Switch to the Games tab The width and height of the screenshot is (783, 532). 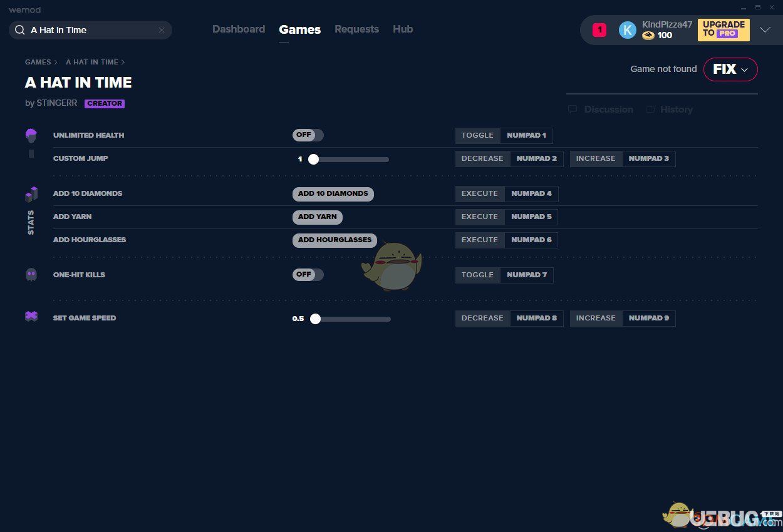(x=300, y=29)
